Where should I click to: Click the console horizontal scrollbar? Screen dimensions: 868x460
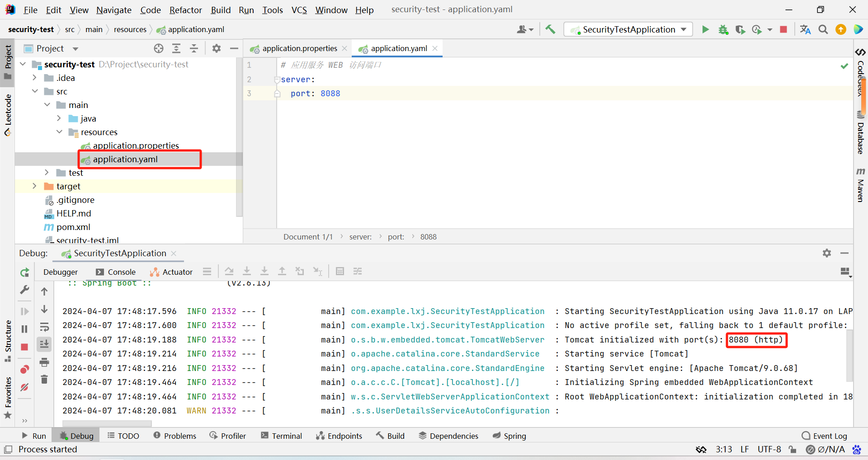coord(107,423)
